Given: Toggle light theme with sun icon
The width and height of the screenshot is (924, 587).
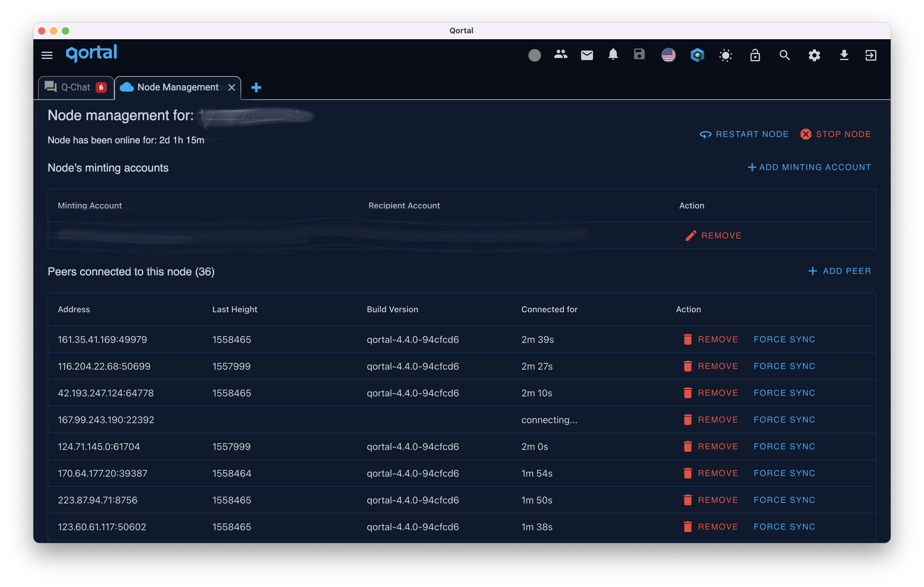Looking at the screenshot, I should pyautogui.click(x=725, y=56).
